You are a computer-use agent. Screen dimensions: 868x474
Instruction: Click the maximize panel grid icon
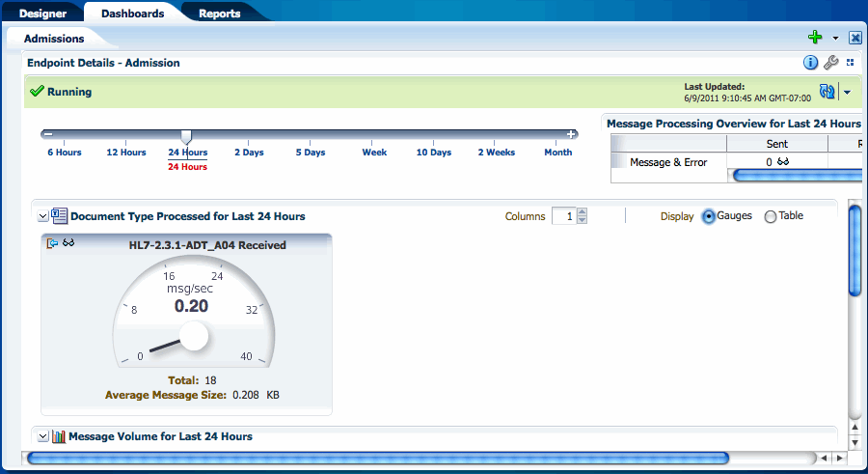(x=851, y=63)
